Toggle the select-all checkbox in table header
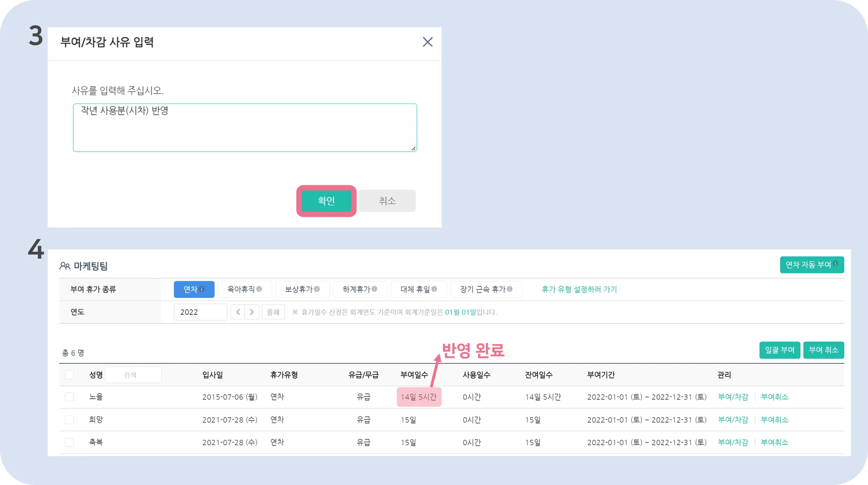This screenshot has width=868, height=485. (x=69, y=375)
